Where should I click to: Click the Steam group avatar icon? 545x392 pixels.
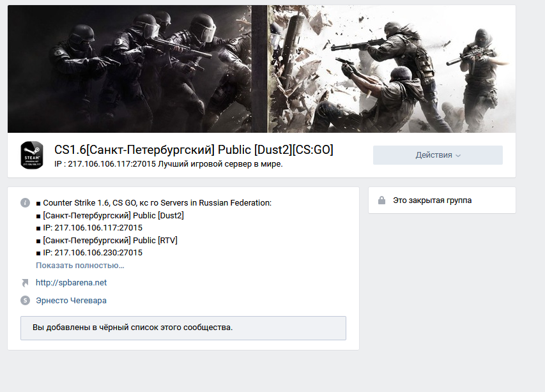[32, 155]
